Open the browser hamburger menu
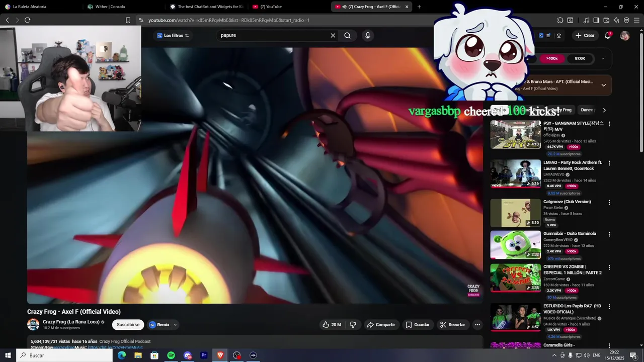Screen dimensions: 644x362 (636, 20)
